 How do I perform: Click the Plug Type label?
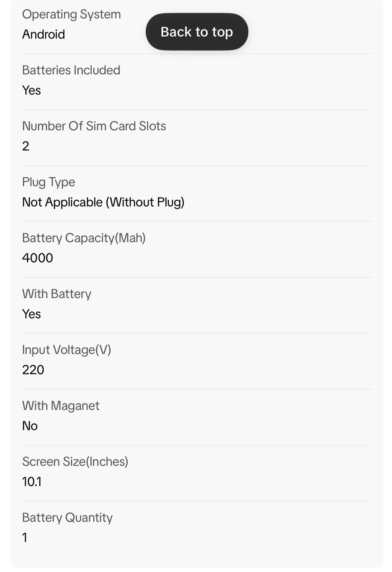[48, 182]
